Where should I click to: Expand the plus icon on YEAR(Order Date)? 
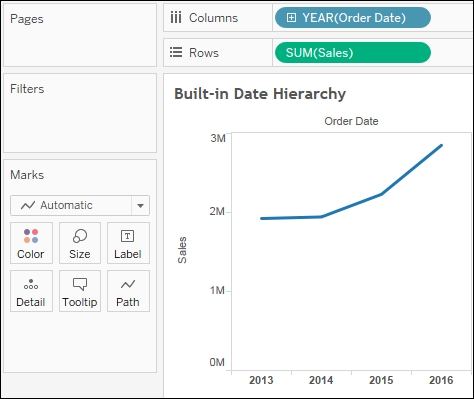pos(291,18)
